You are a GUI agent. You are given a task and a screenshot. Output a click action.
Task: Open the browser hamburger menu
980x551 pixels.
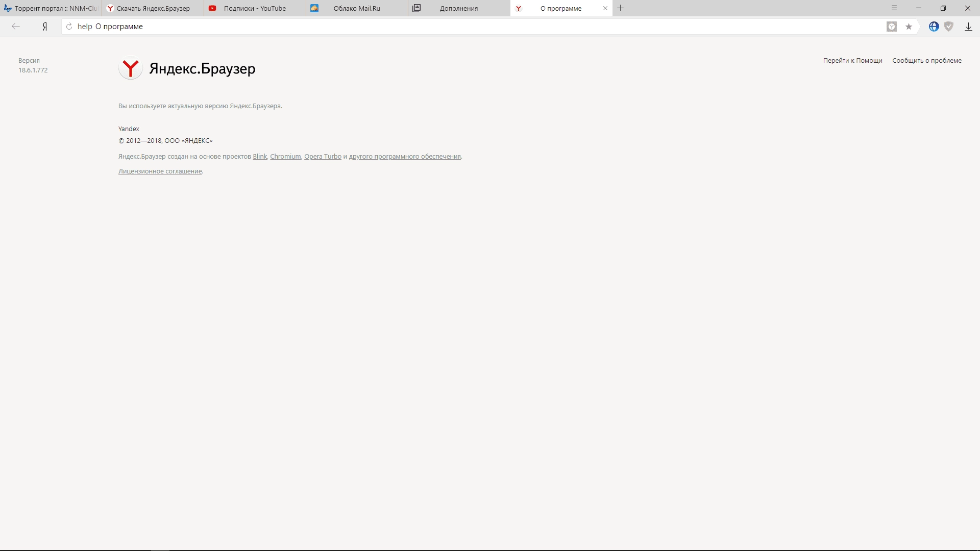894,8
